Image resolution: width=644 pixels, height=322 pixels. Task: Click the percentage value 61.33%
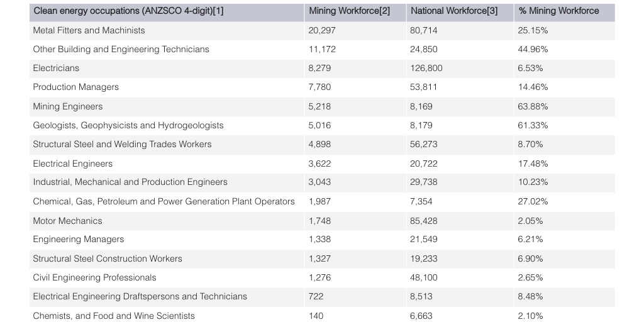pyautogui.click(x=533, y=125)
